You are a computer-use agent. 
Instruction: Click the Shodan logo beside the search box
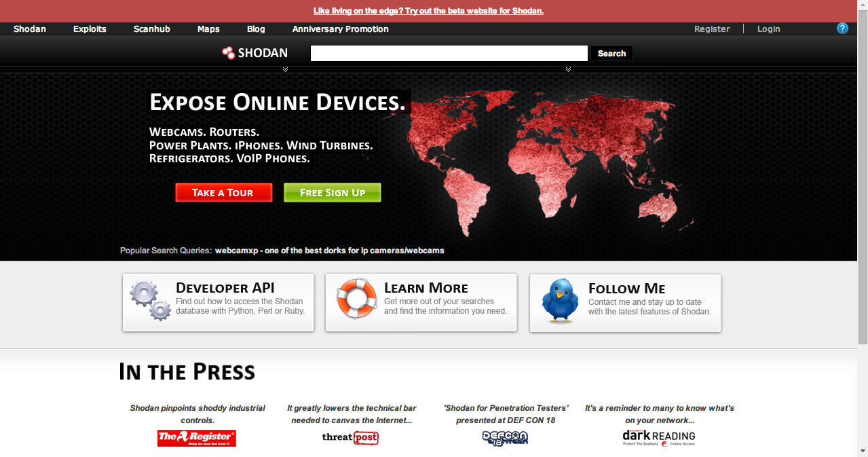[x=255, y=53]
